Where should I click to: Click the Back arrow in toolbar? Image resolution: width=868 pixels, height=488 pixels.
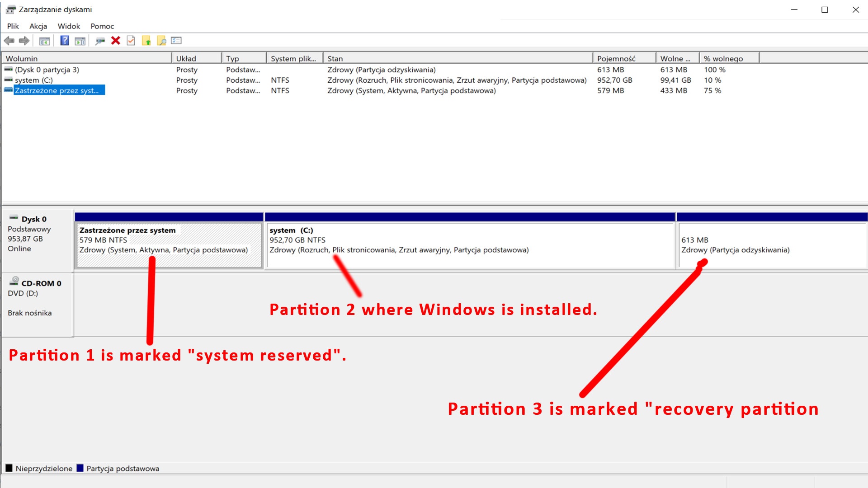(x=9, y=41)
